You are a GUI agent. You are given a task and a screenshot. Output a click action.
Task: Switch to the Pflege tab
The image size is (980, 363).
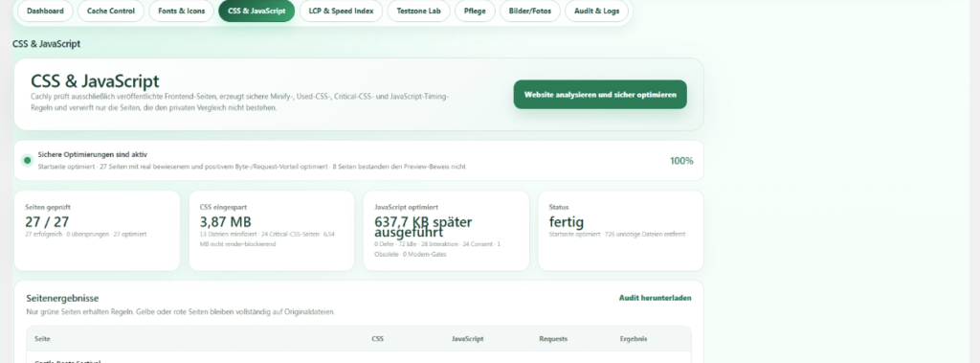tap(475, 11)
